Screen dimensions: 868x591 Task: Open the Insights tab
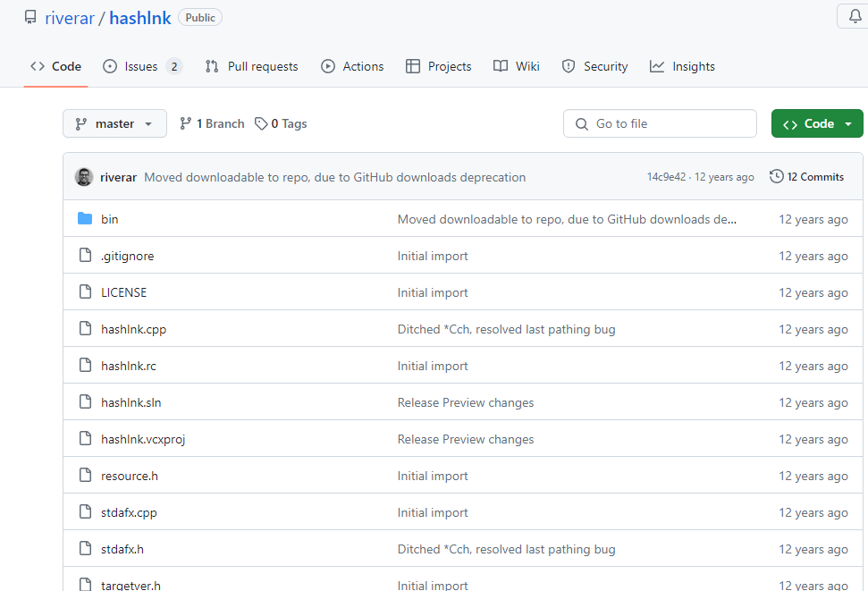coord(682,66)
